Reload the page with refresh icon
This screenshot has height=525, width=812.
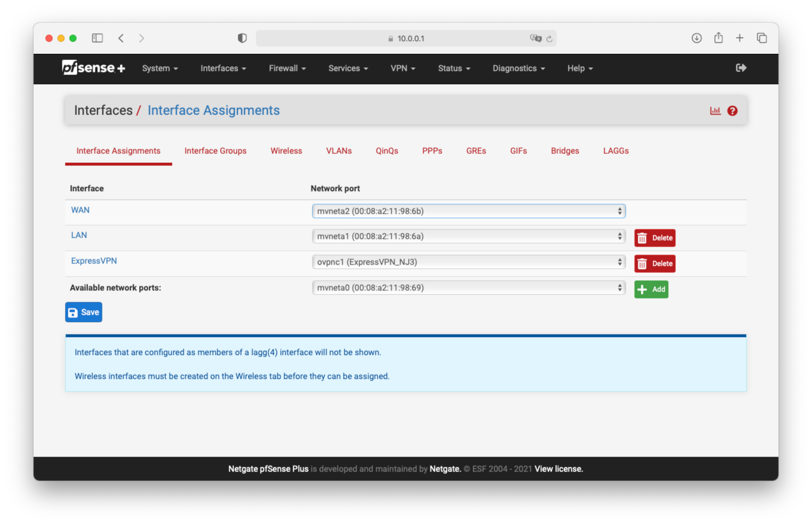pyautogui.click(x=549, y=39)
